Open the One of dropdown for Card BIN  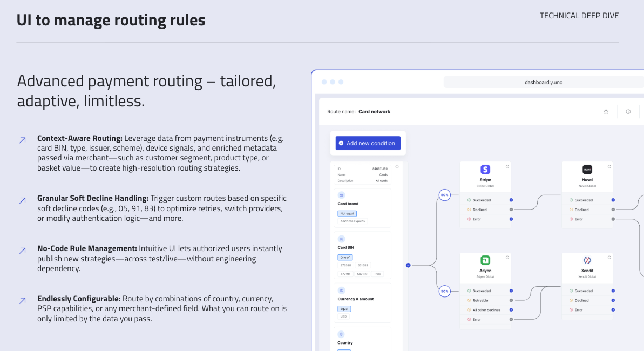pyautogui.click(x=345, y=256)
